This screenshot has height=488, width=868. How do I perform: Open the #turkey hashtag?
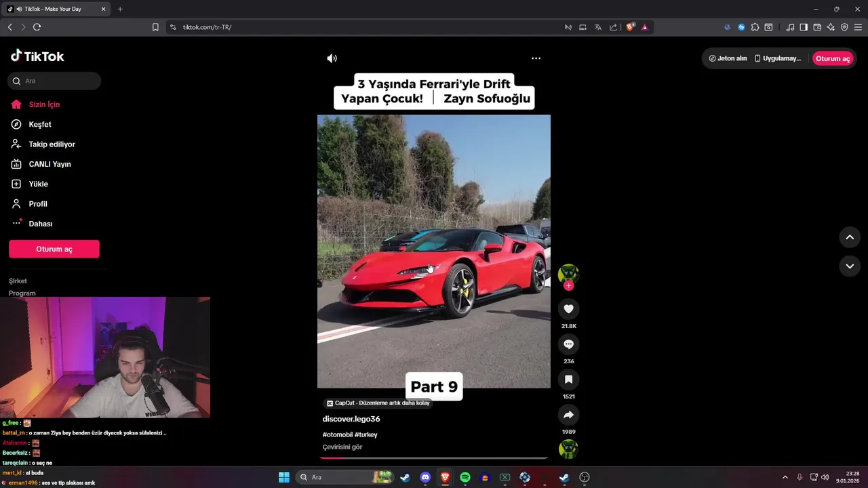coord(366,434)
